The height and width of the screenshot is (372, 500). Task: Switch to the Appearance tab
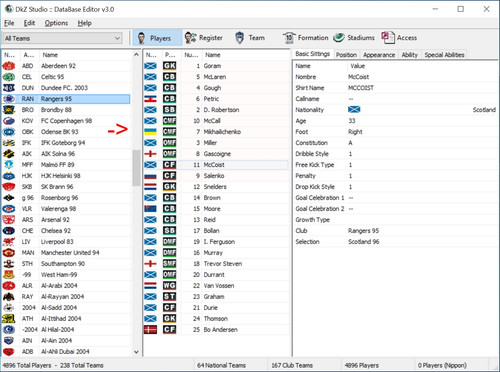point(379,55)
